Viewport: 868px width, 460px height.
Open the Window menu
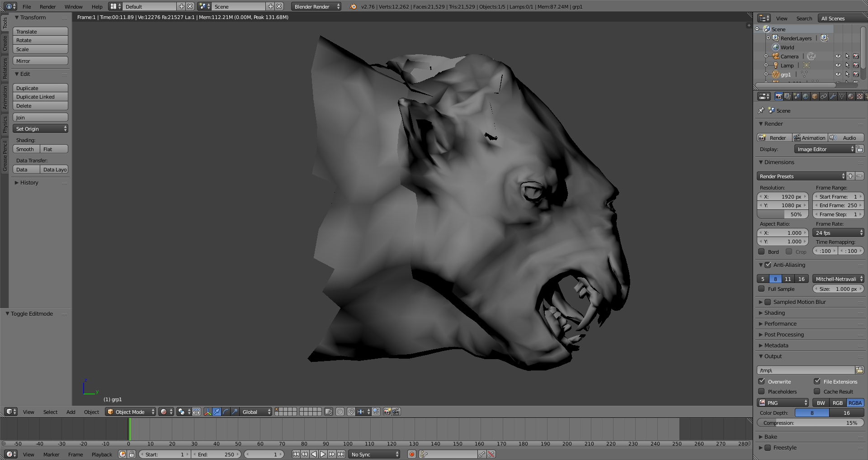tap(73, 7)
